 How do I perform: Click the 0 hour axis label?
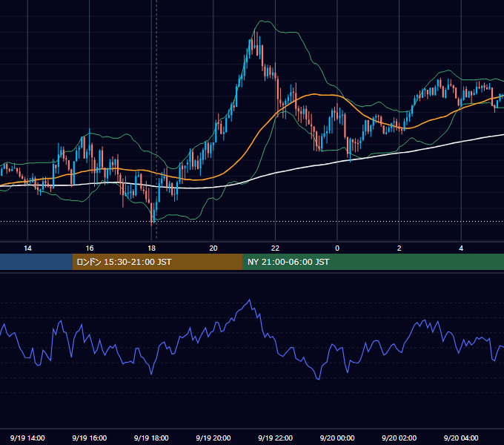pos(337,248)
